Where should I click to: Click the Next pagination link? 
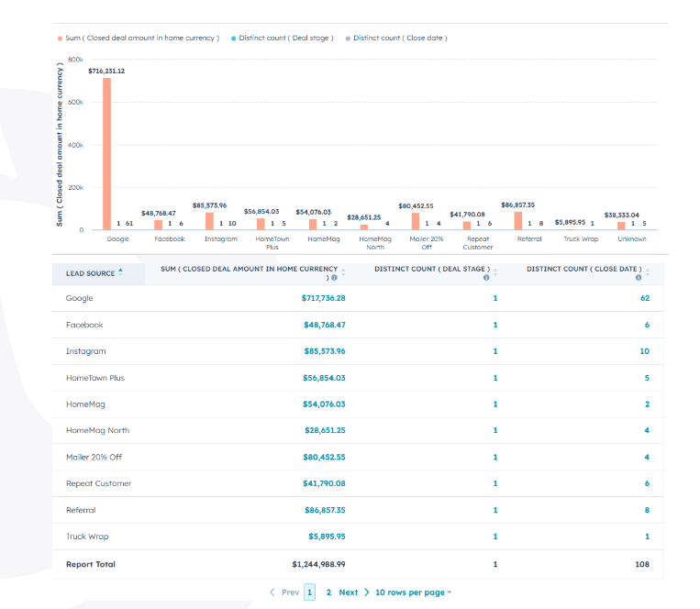tap(348, 592)
